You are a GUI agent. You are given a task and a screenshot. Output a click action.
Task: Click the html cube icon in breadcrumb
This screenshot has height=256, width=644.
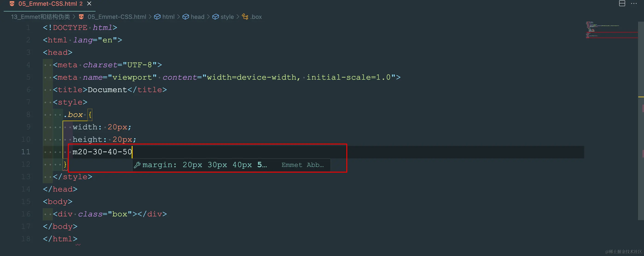(157, 17)
